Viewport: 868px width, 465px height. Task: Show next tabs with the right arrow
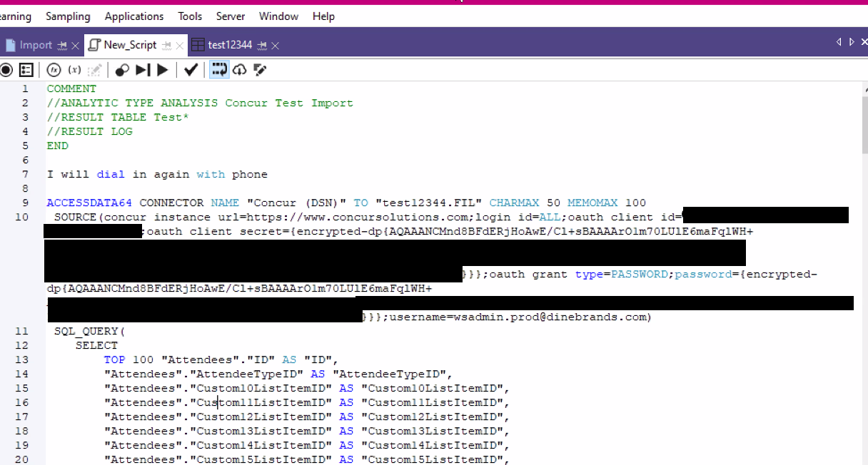click(x=852, y=42)
